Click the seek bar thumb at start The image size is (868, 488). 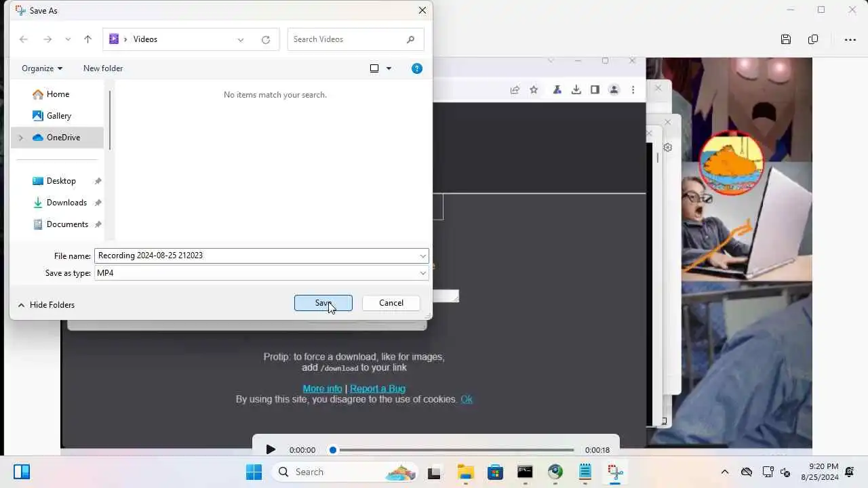(x=333, y=450)
